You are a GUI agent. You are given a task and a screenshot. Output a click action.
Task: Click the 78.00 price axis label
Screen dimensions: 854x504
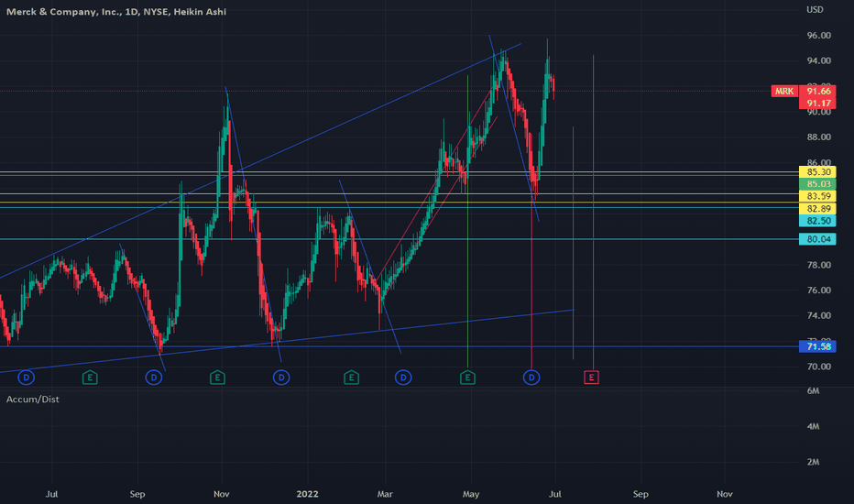[818, 265]
